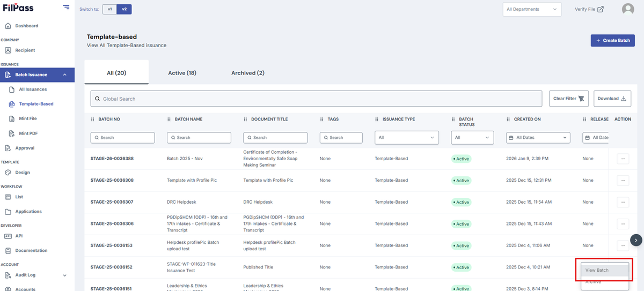This screenshot has height=291, width=644.
Task: Click the Audit Log icon
Action: 8,275
